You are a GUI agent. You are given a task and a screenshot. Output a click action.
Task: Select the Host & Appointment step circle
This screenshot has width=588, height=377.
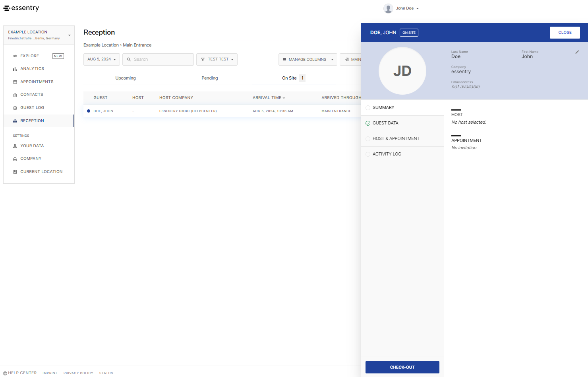point(368,139)
